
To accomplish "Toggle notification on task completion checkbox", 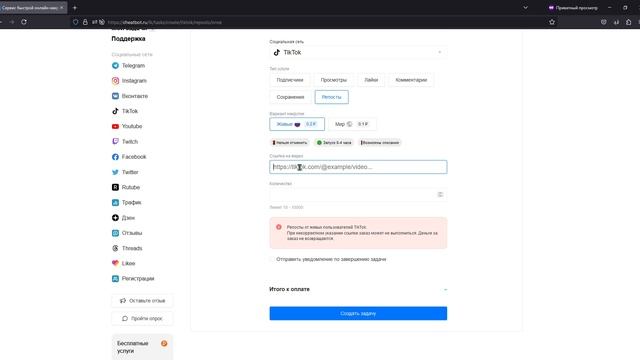I will point(272,259).
